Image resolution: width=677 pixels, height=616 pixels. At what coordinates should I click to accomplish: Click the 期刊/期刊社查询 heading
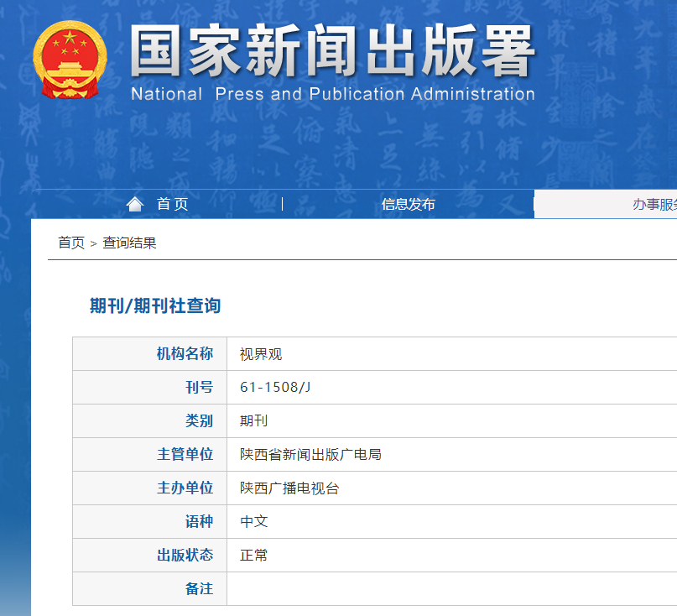(x=155, y=306)
